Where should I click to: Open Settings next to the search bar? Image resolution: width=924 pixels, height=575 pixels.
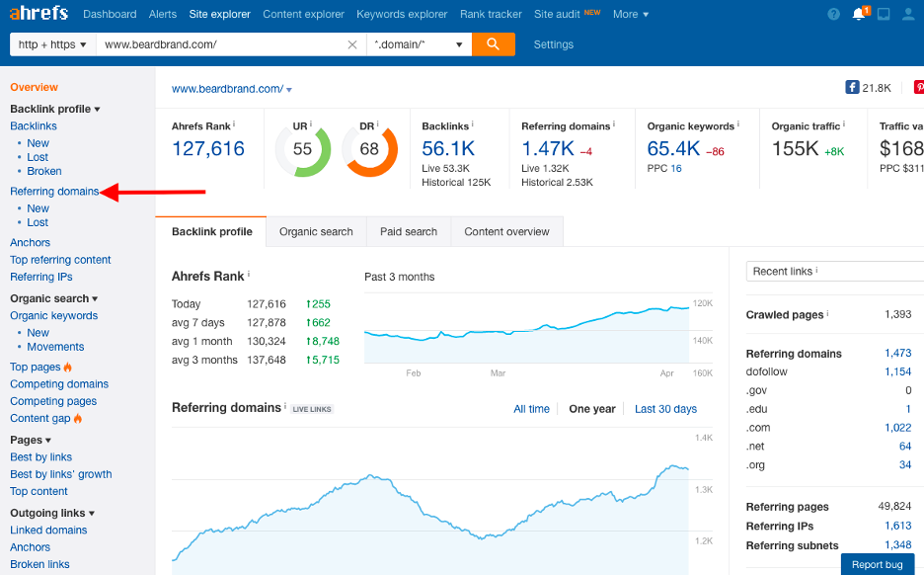coord(554,44)
